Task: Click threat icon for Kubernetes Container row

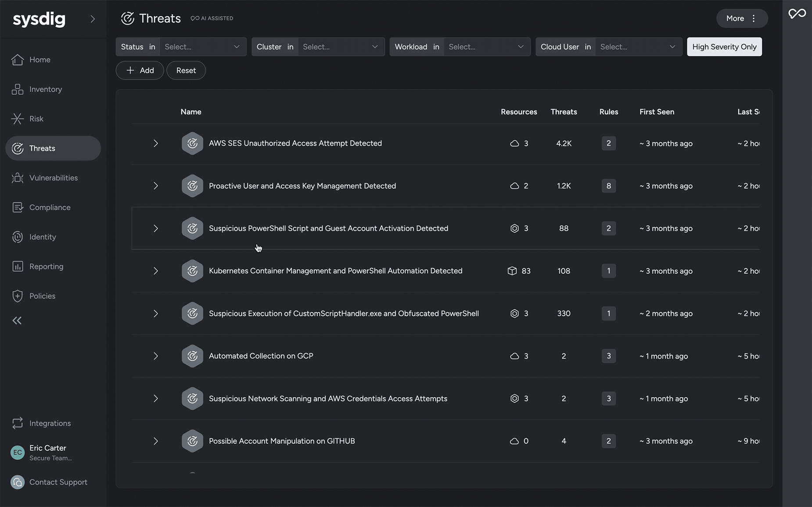Action: [192, 271]
